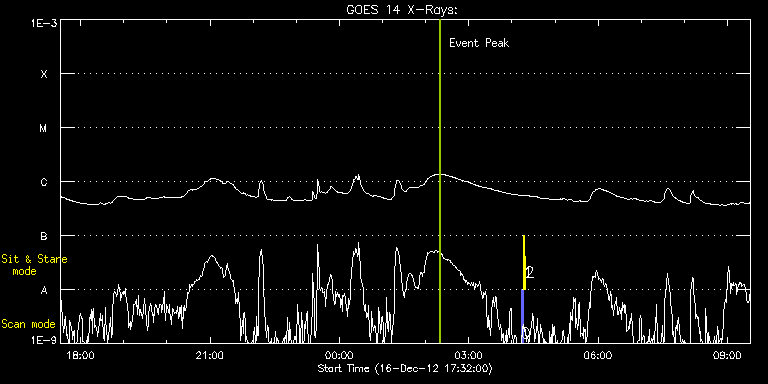
Task: Click the 1E-9 bottom axis value
Action: [44, 339]
